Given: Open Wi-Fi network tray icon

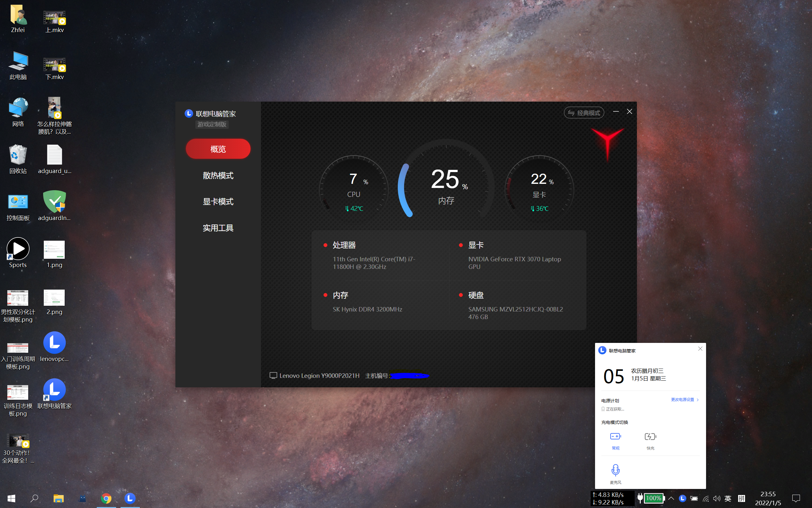Looking at the screenshot, I should tap(706, 498).
